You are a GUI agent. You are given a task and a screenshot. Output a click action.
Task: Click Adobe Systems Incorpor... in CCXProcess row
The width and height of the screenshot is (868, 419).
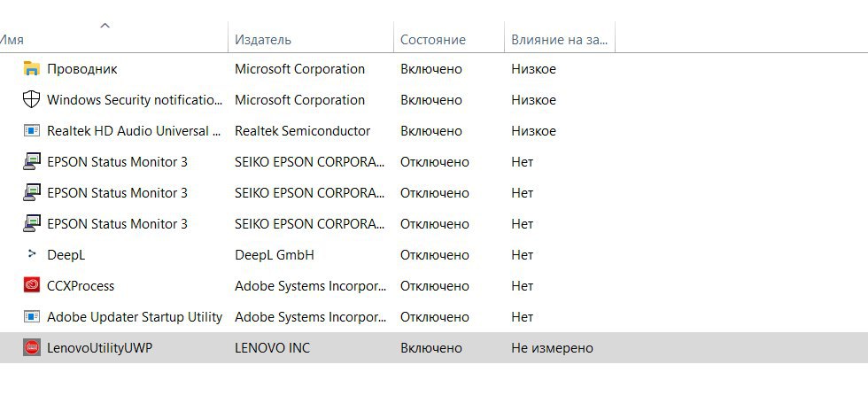(x=311, y=286)
